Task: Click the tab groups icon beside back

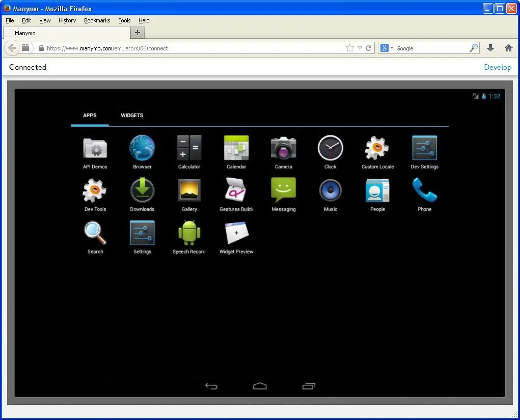Action: [x=25, y=48]
